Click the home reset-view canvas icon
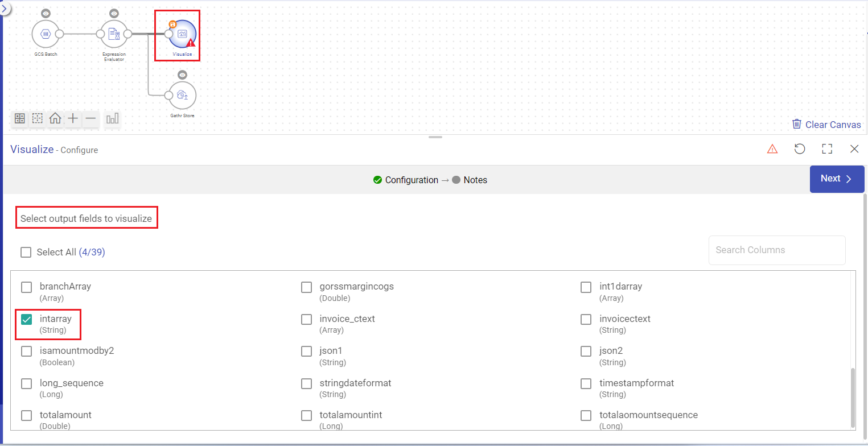 tap(55, 118)
